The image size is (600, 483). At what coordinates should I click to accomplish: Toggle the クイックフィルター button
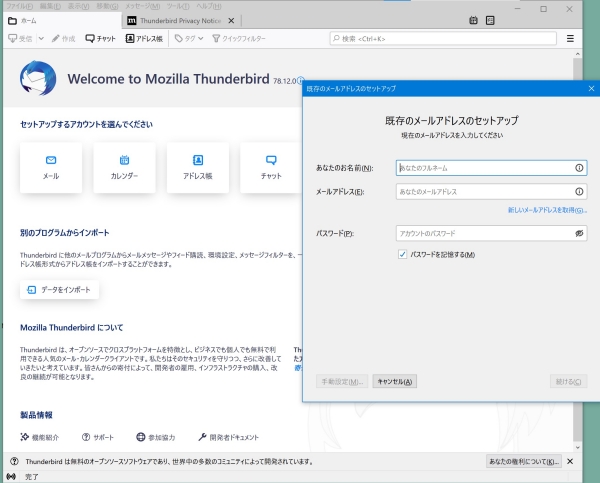coord(239,39)
